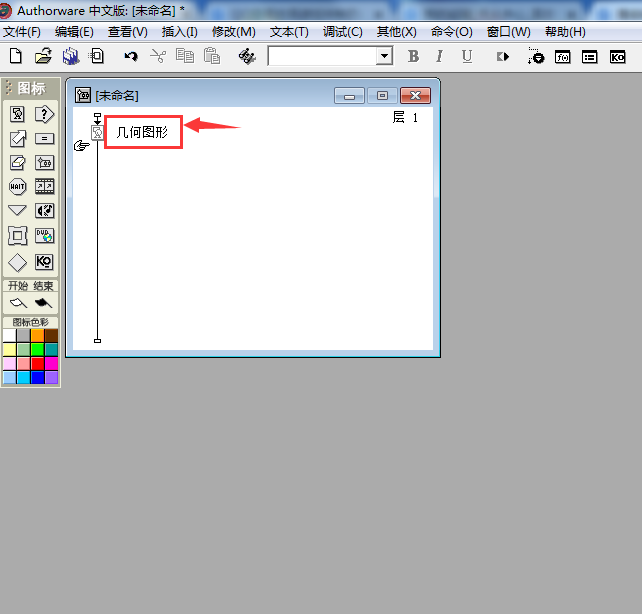Select the Framework icon in palette
The width and height of the screenshot is (642, 614).
click(18, 236)
